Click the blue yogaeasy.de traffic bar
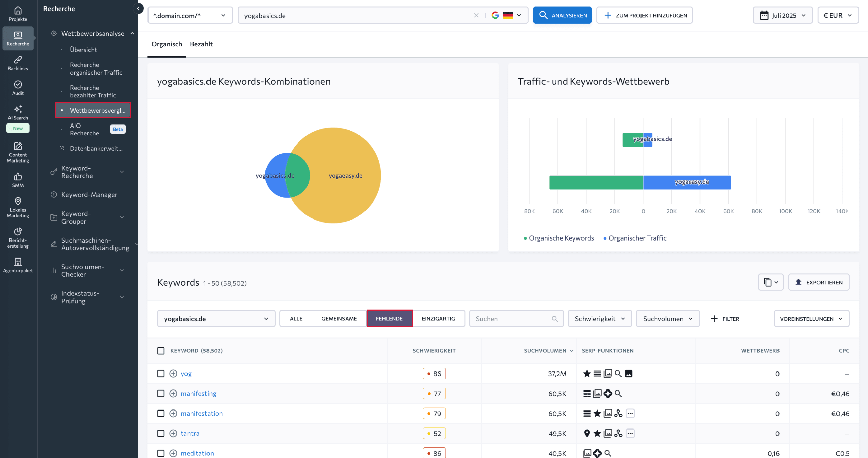This screenshot has width=868, height=458. [687, 183]
